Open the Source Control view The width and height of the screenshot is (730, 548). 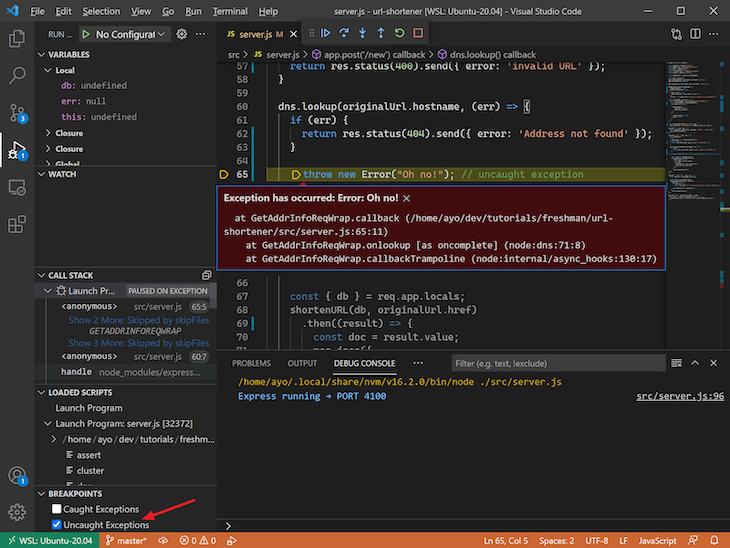(x=17, y=112)
